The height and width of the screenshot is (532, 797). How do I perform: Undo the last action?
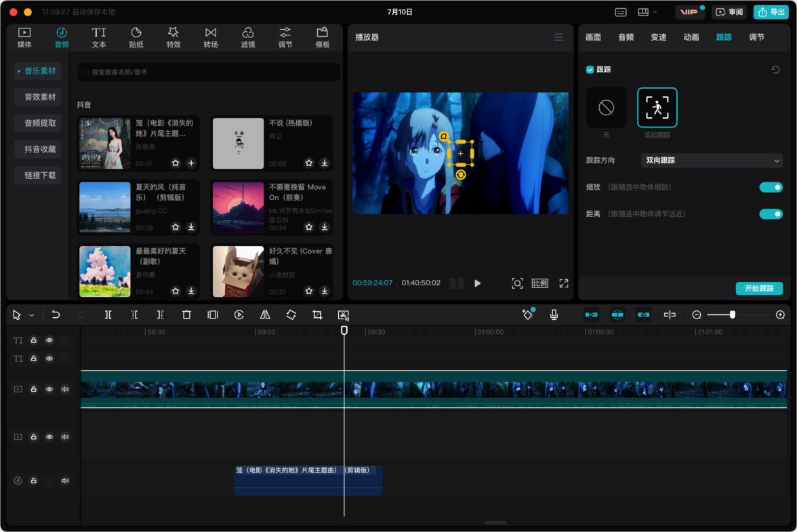click(x=56, y=315)
